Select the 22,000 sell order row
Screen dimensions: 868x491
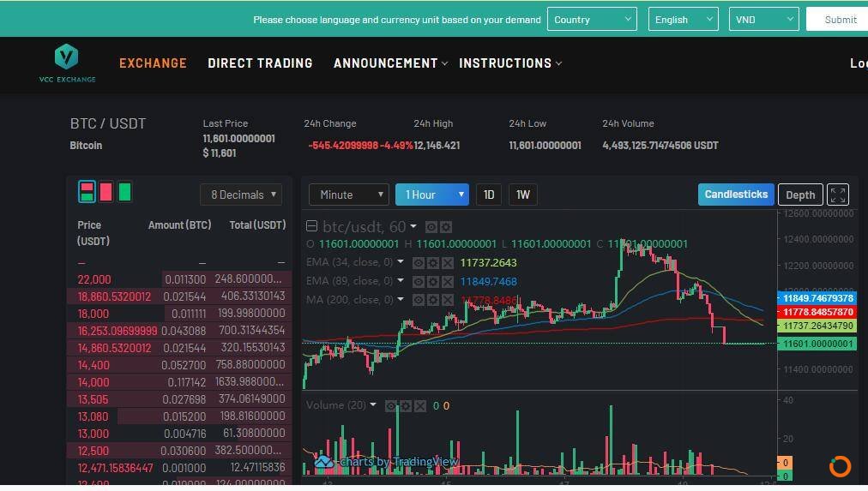click(x=178, y=279)
